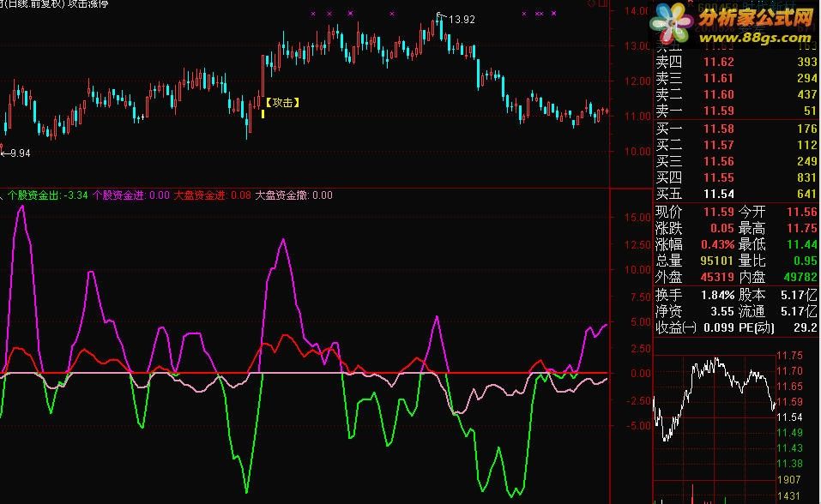Click the 流通 label
Screen dimensions: 821x504
coord(752,311)
